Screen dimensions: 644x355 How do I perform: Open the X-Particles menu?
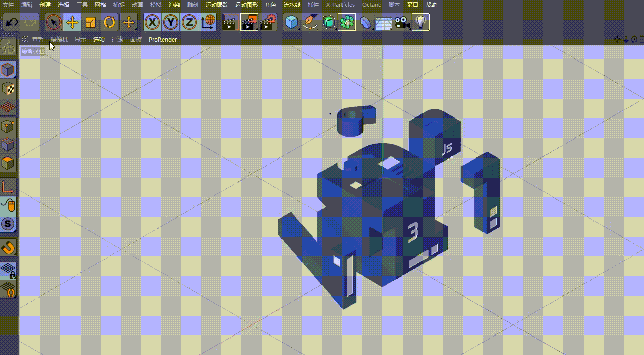coord(340,5)
